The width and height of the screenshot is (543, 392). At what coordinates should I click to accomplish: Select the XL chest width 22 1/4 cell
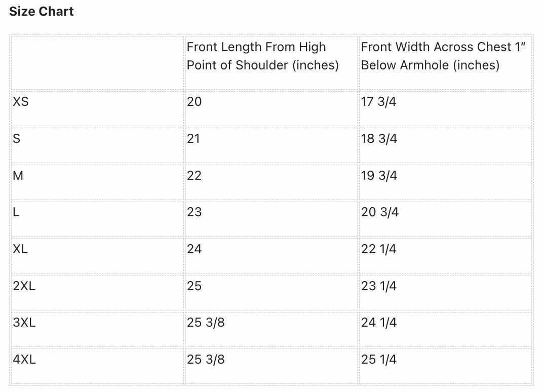(379, 249)
